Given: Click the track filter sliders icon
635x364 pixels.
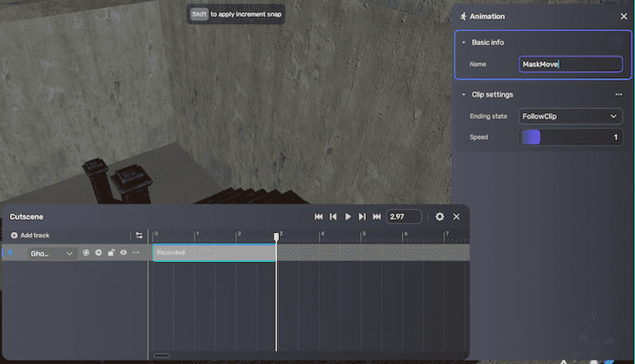Looking at the screenshot, I should (139, 236).
